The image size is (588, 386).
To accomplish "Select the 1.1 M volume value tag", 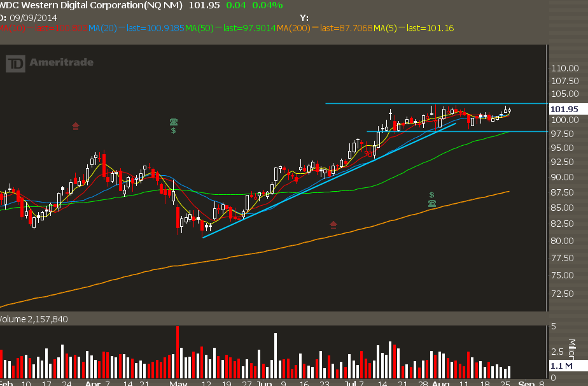I will coord(561,366).
